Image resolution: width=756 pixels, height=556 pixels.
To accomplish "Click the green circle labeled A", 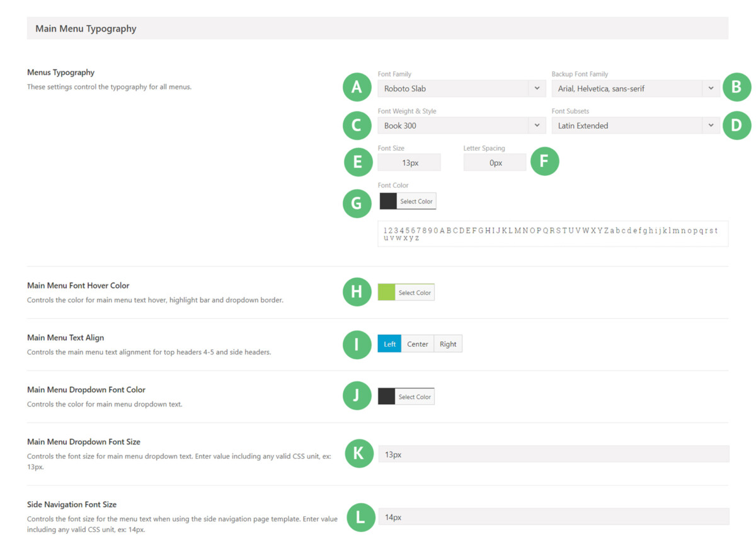I will (357, 87).
